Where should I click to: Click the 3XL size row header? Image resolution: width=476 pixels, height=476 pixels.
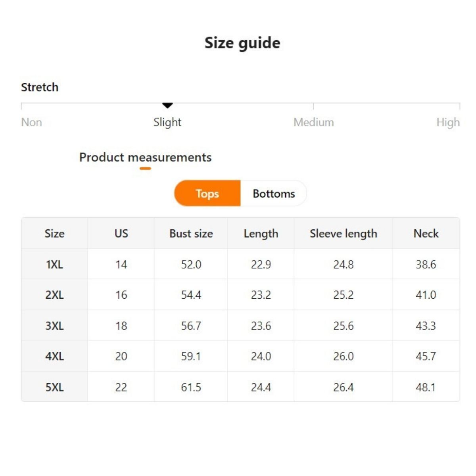click(x=54, y=326)
